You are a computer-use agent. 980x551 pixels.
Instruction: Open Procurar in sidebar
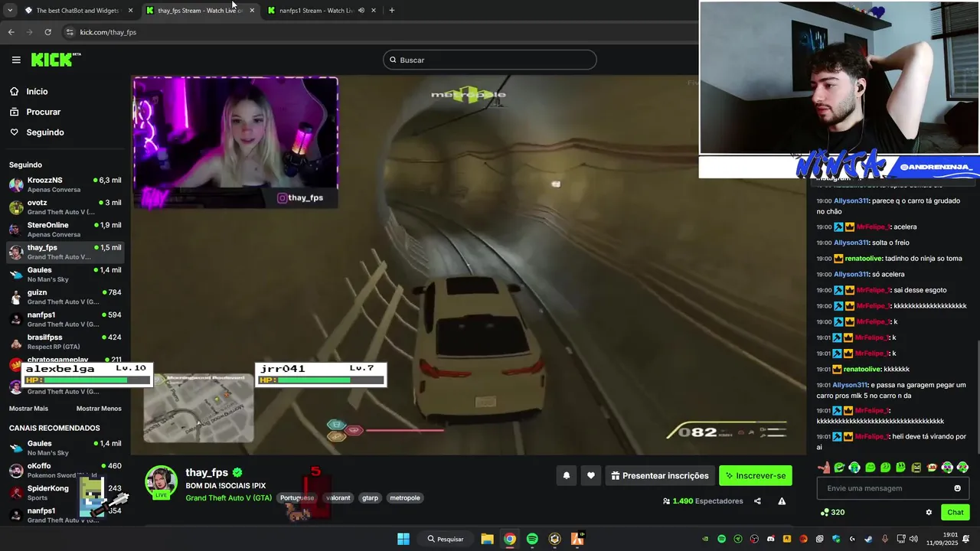pyautogui.click(x=43, y=112)
